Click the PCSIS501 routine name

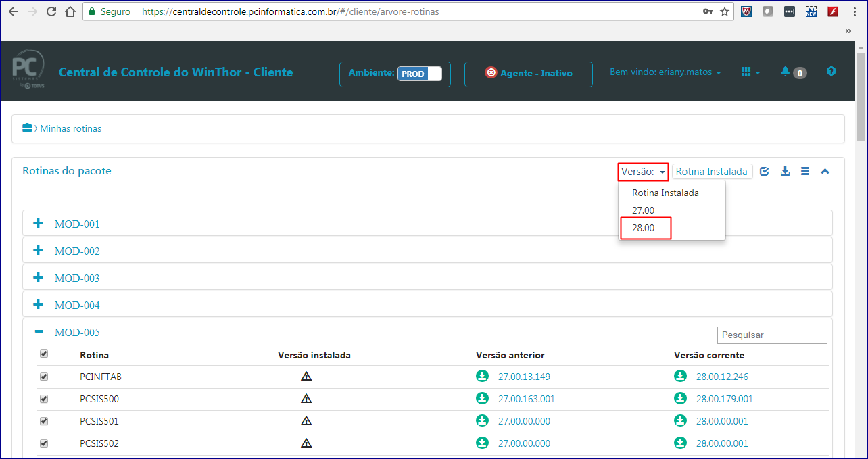99,421
